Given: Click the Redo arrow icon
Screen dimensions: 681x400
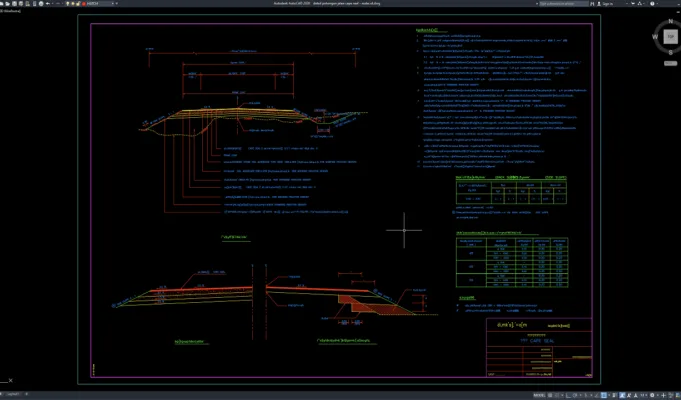Looking at the screenshot, I should [x=58, y=3].
